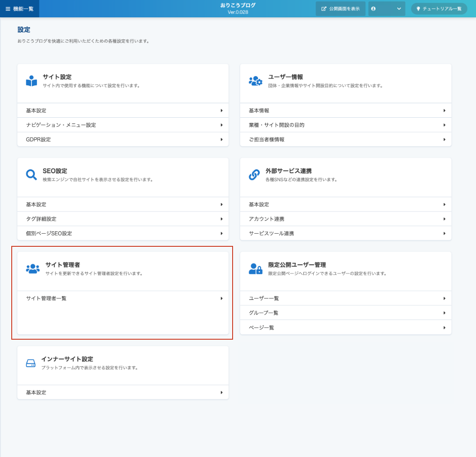Click the magnifier icon for SEO設定
Screen dimensions: 476x457
coord(31,175)
